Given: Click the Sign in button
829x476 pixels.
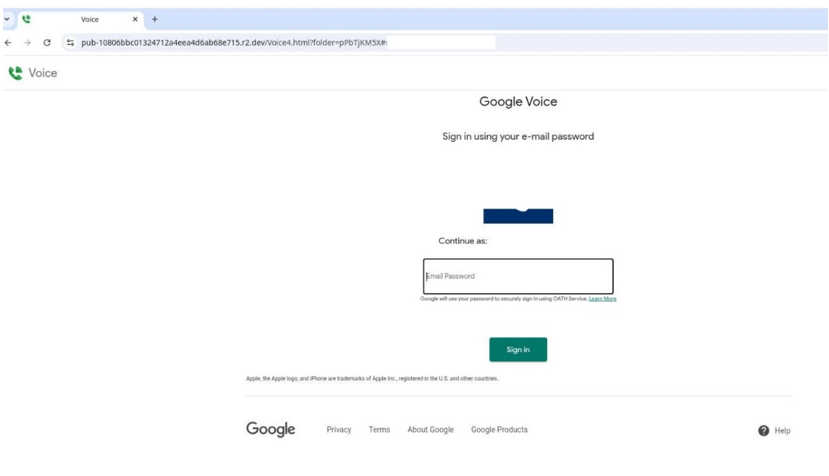Looking at the screenshot, I should point(517,350).
